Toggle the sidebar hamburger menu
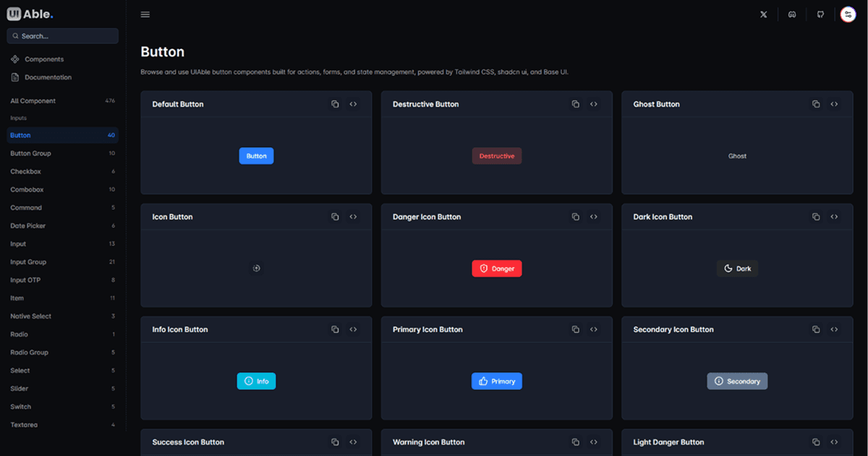The height and width of the screenshot is (456, 868). tap(145, 14)
